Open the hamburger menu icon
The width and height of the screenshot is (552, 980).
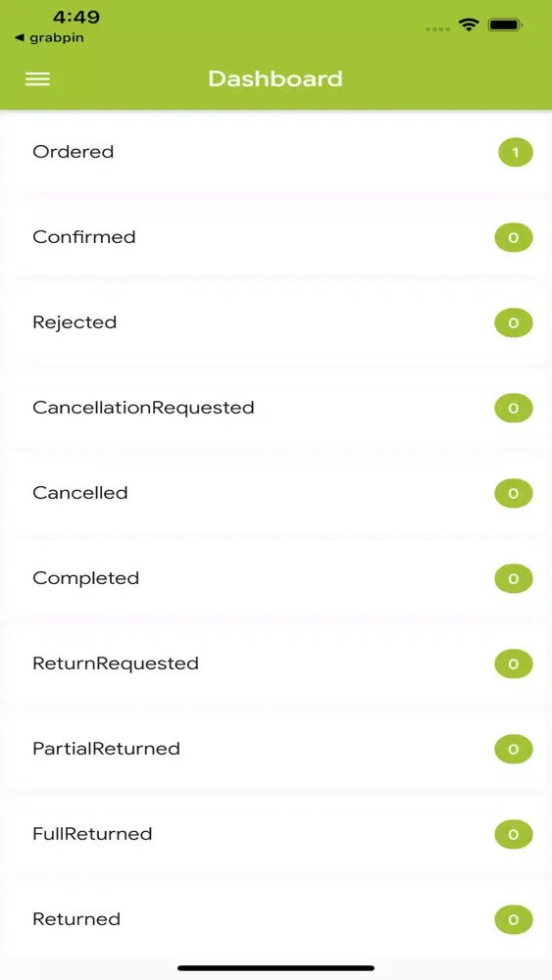click(37, 78)
